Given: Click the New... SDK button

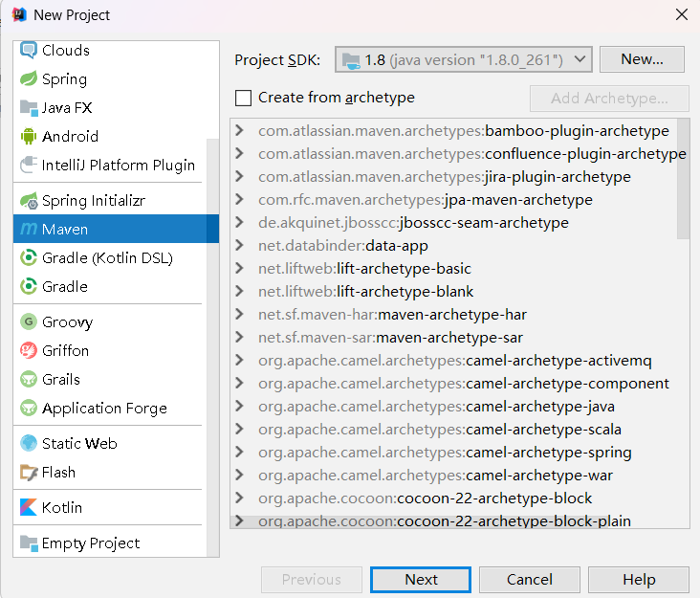Looking at the screenshot, I should (x=642, y=59).
